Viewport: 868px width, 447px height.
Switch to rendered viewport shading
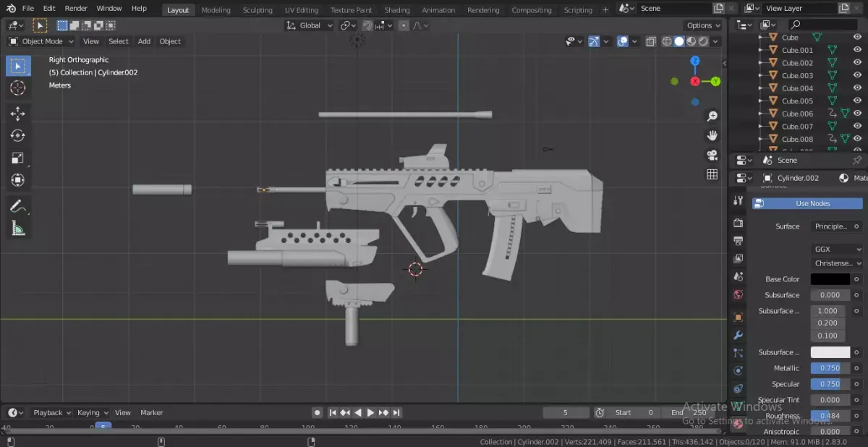coord(703,41)
